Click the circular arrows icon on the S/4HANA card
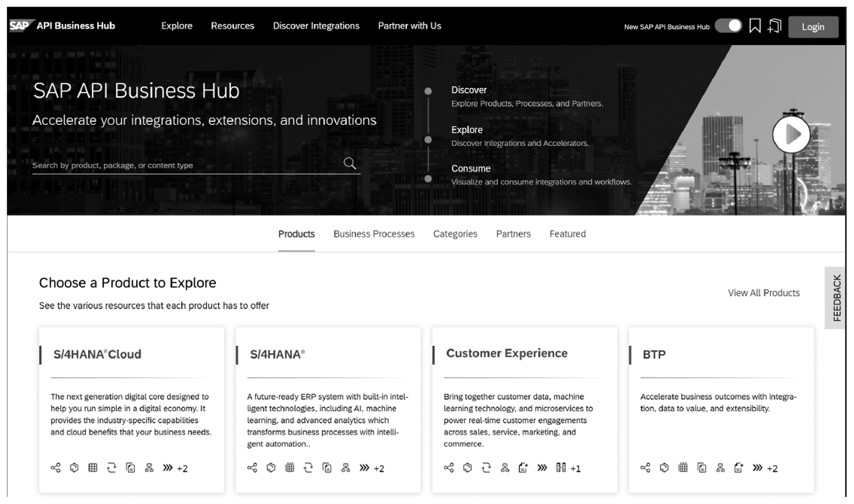854x504 pixels. tap(308, 467)
